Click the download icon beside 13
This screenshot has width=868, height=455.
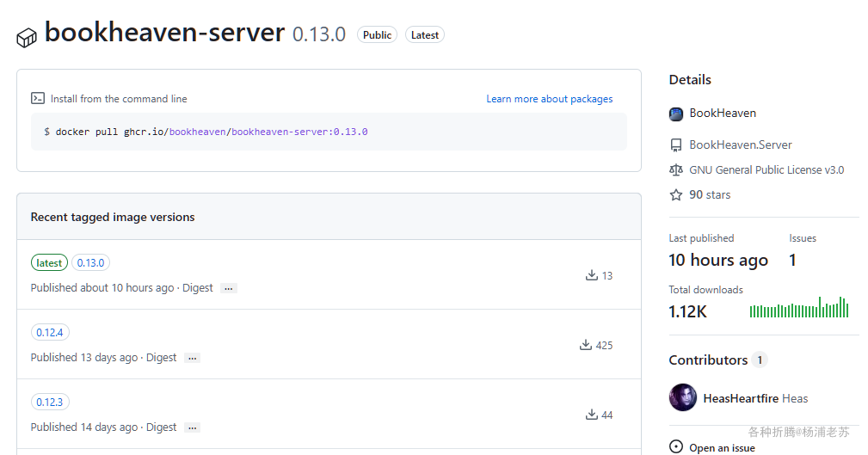pyautogui.click(x=592, y=275)
